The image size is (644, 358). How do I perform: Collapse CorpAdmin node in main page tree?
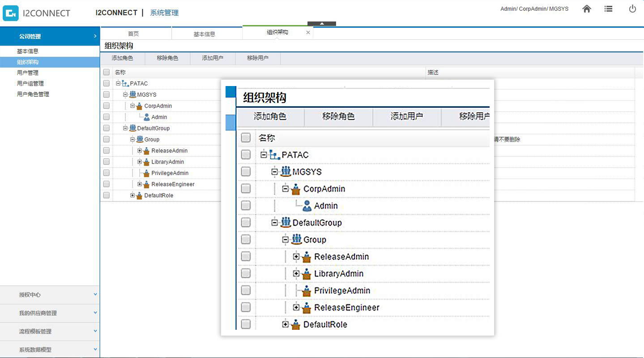pos(132,106)
